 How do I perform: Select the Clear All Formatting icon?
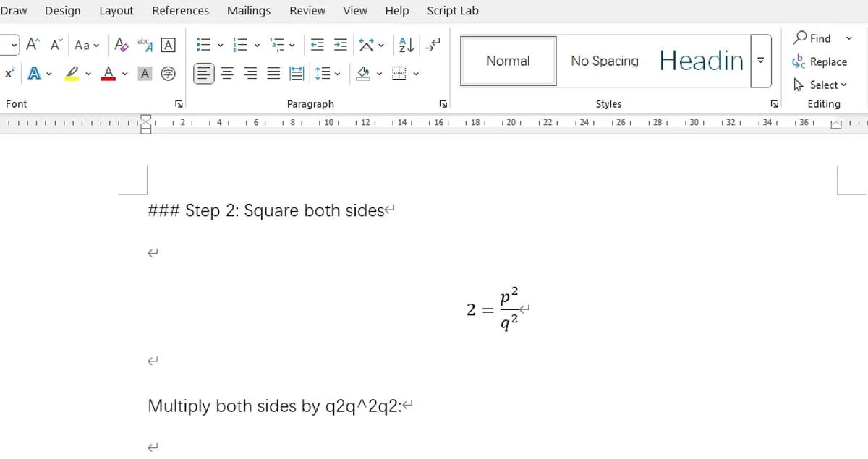point(121,44)
